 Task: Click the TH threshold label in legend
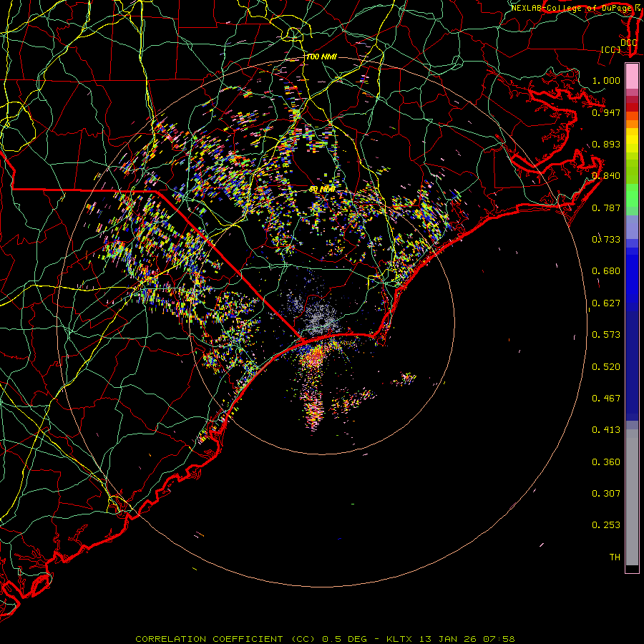615,557
